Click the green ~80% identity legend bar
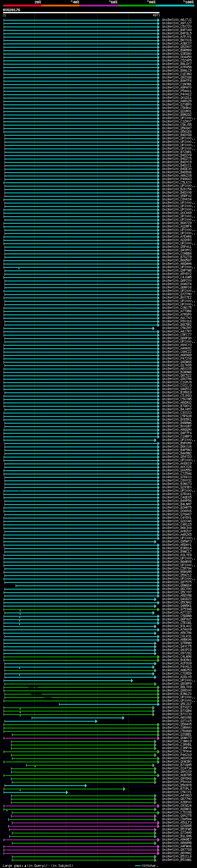 137,6
